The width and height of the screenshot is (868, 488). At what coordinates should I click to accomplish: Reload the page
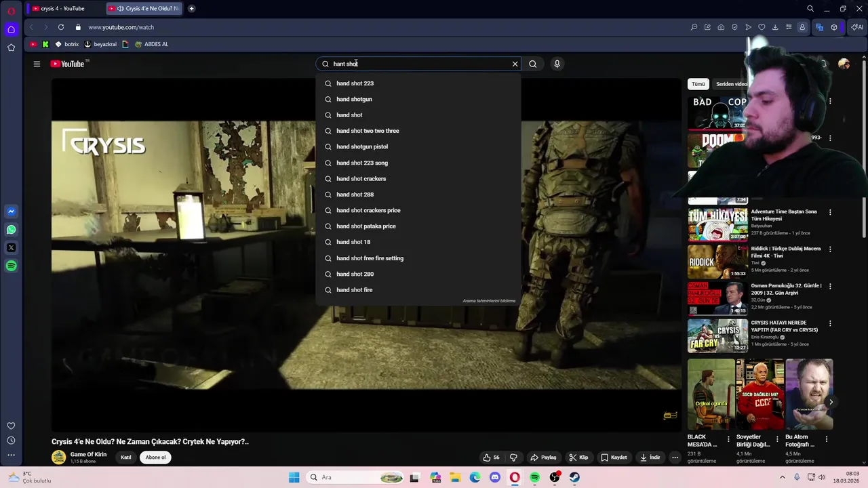point(61,27)
